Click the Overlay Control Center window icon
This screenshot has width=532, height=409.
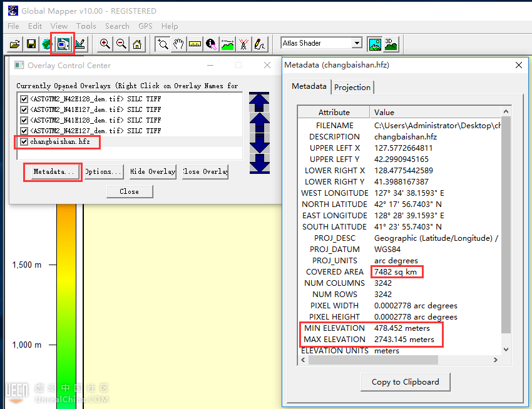click(x=19, y=65)
